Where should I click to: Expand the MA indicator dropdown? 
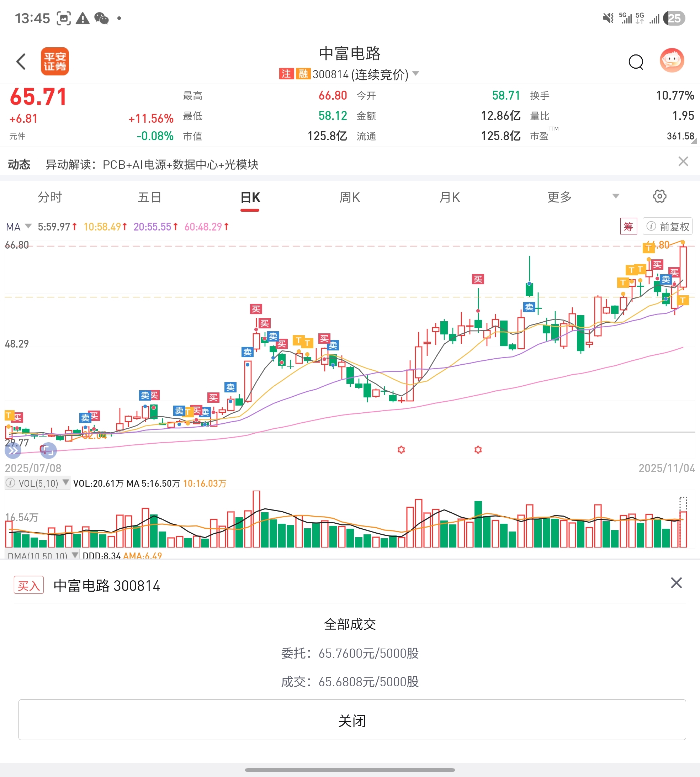pyautogui.click(x=28, y=226)
